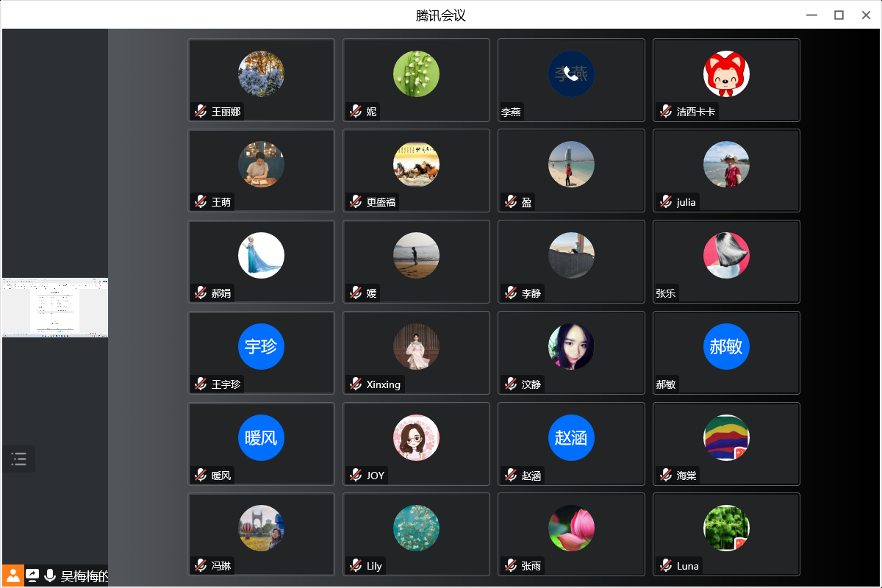This screenshot has width=882, height=588.
Task: Maximize the 腾讯会议 window
Action: click(x=839, y=15)
